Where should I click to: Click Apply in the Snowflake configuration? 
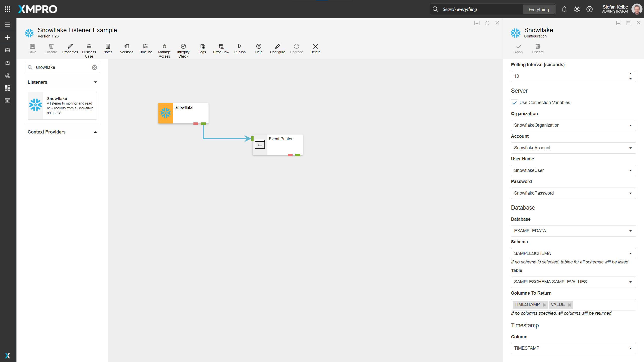pyautogui.click(x=518, y=48)
